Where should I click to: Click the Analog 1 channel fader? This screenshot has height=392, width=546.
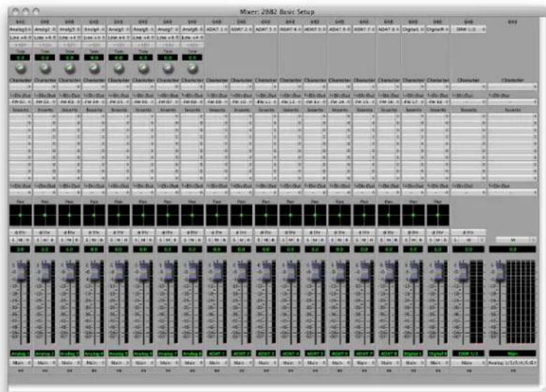22,271
